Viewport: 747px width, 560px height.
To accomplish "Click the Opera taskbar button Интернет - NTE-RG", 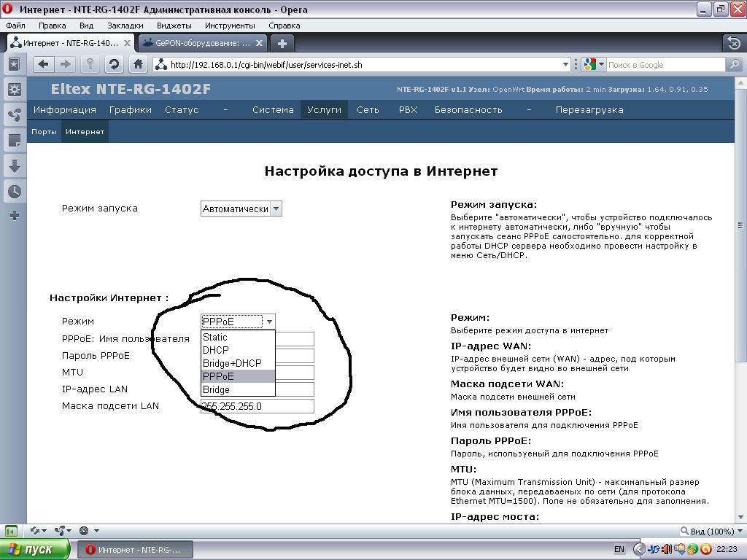I will point(135,550).
